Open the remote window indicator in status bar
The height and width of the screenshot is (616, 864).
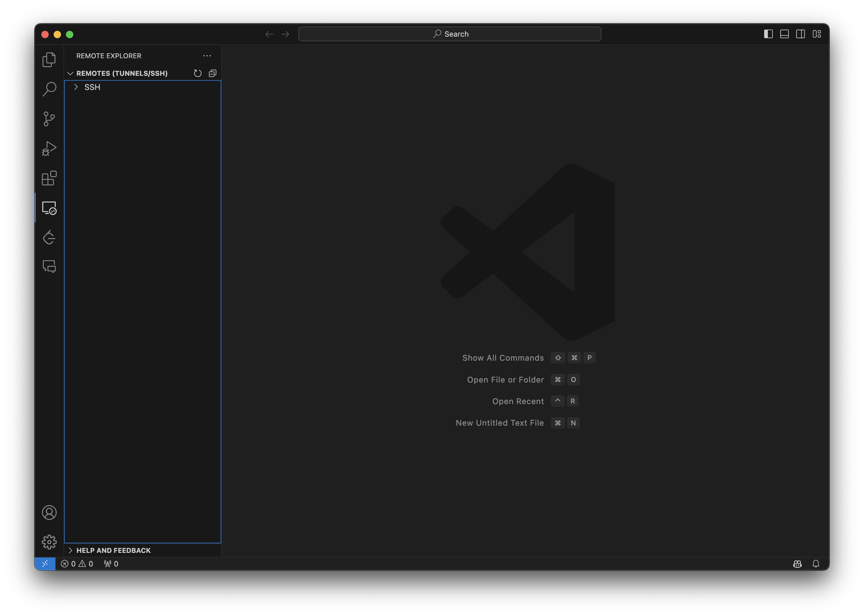[45, 564]
